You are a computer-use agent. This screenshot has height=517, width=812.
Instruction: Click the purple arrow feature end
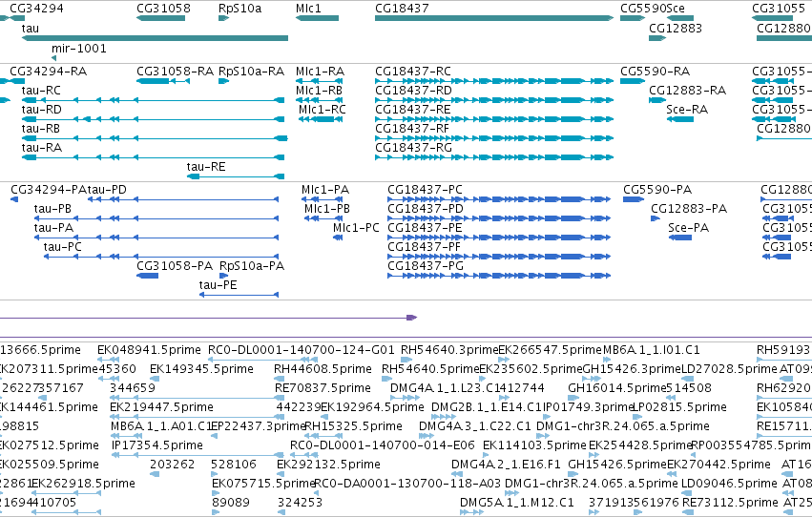412,318
